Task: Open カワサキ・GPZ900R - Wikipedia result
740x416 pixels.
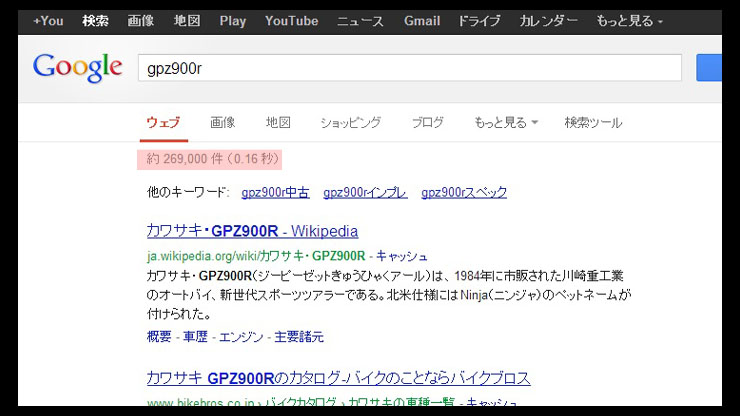Action: click(x=252, y=231)
